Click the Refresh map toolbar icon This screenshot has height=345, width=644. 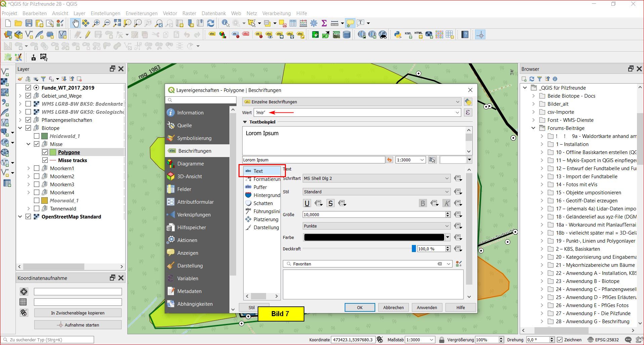click(211, 23)
